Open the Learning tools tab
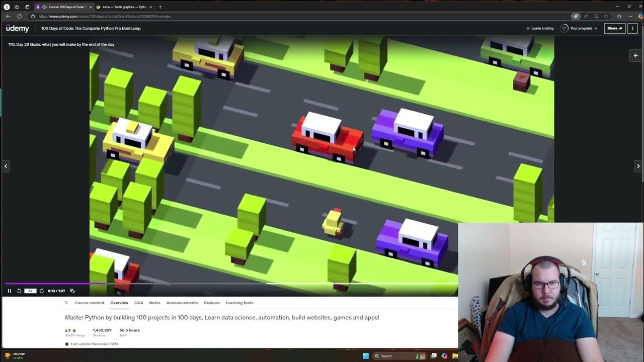Screen dimensions: 644x362 pos(239,303)
